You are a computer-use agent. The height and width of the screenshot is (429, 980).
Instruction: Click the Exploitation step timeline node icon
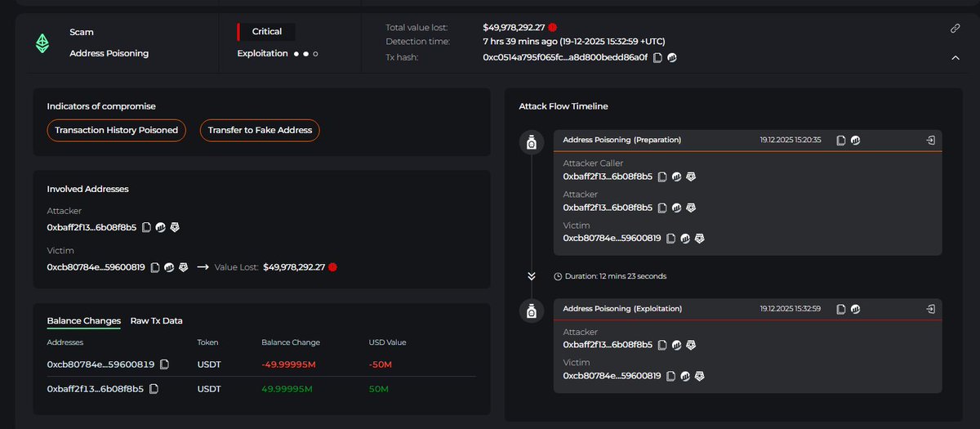pos(532,311)
